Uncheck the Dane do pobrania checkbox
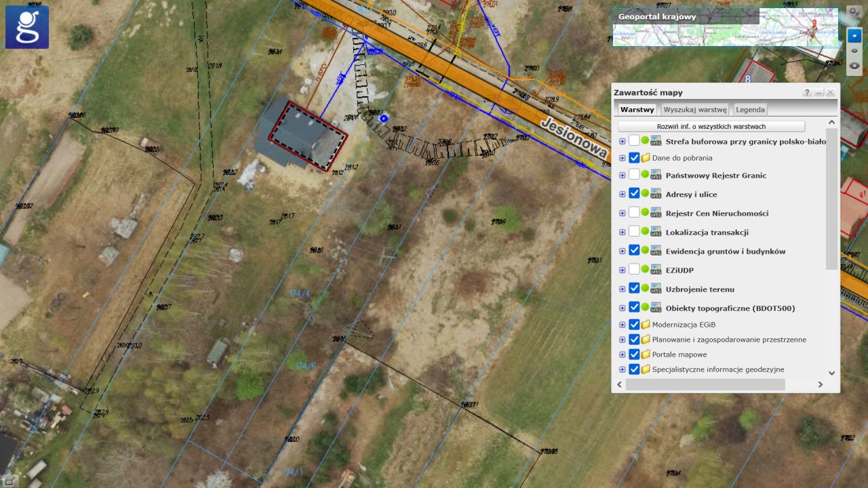 point(634,158)
